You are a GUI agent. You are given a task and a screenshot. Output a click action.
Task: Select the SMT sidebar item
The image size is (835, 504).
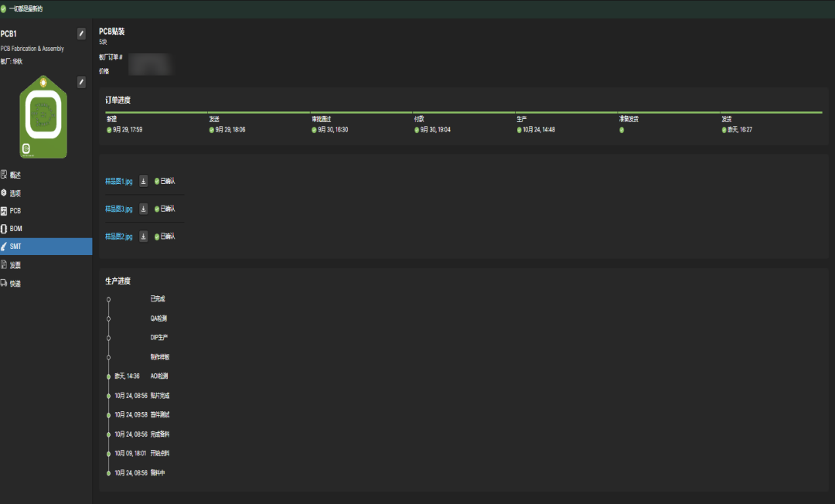click(46, 247)
